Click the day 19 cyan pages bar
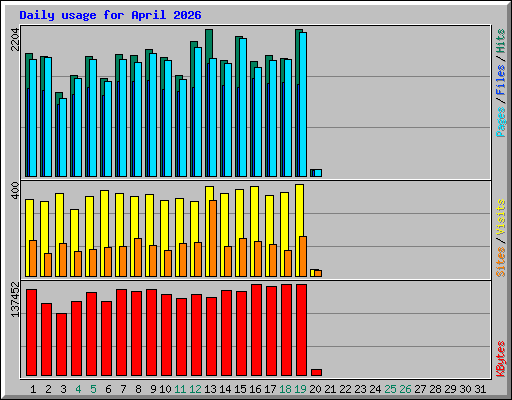512x400 pixels. tap(303, 104)
